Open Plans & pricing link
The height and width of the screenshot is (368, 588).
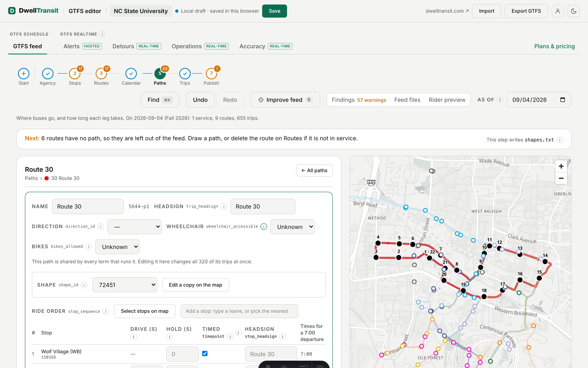(554, 46)
